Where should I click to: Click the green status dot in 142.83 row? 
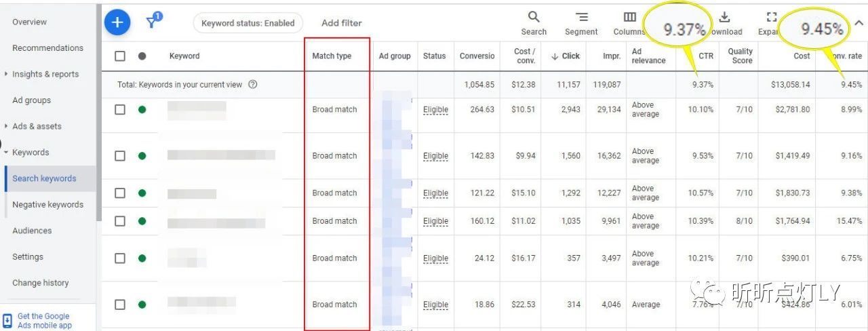(142, 156)
